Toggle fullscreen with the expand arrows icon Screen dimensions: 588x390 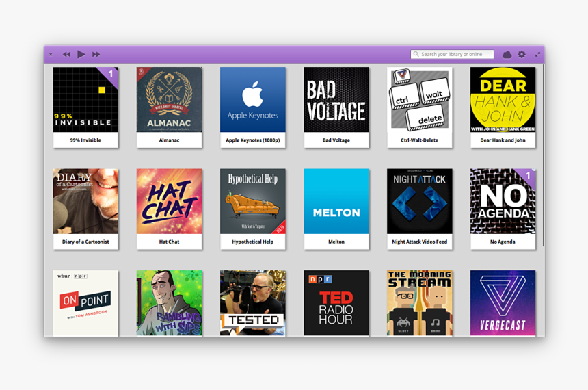(538, 55)
